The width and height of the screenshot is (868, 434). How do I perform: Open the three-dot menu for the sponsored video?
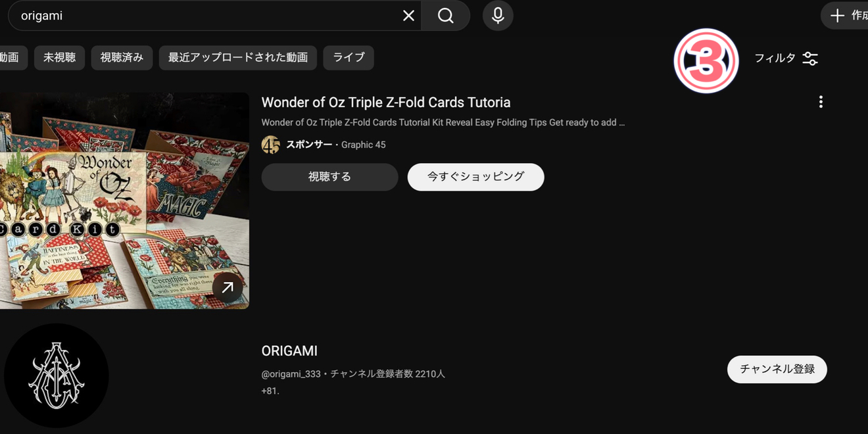coord(821,102)
